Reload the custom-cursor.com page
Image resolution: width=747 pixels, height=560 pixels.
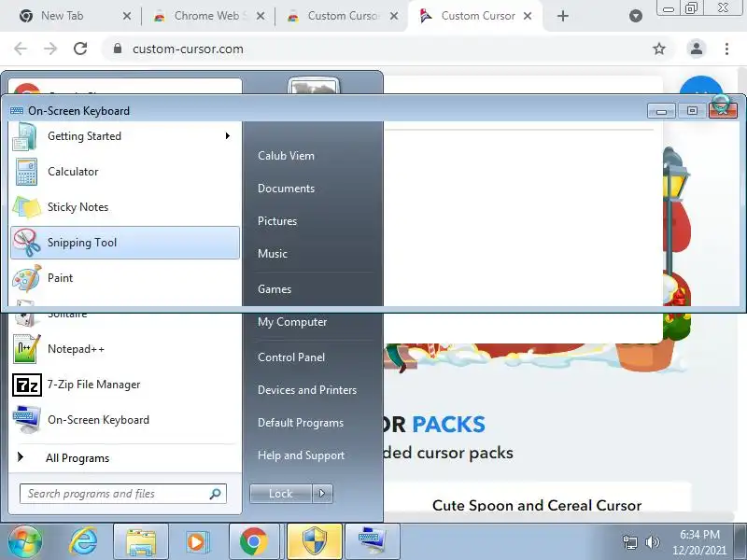point(80,49)
